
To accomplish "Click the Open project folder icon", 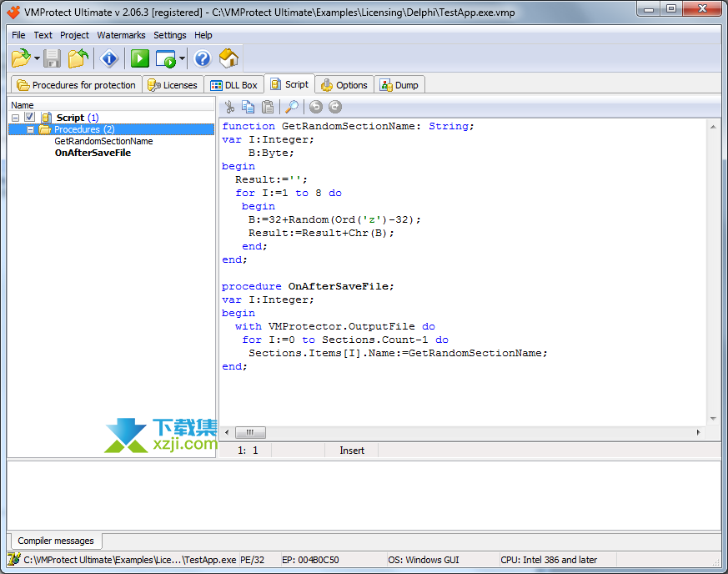I will pos(21,58).
